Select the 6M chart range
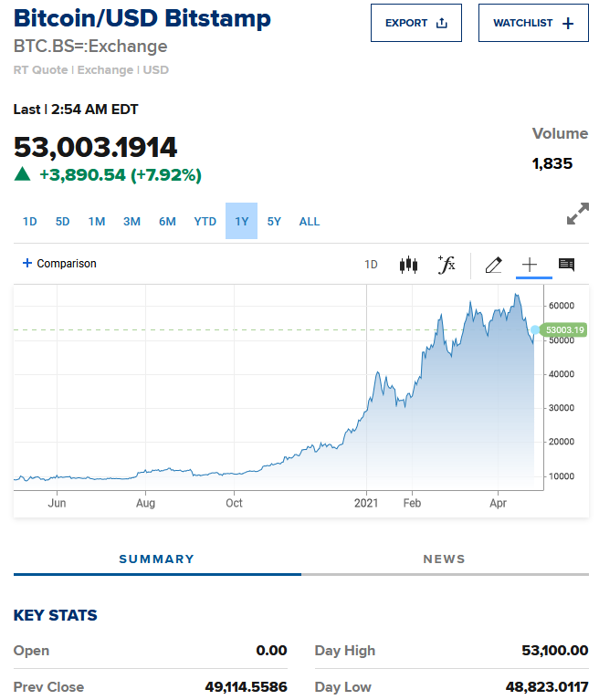Image resolution: width=599 pixels, height=700 pixels. click(x=167, y=221)
